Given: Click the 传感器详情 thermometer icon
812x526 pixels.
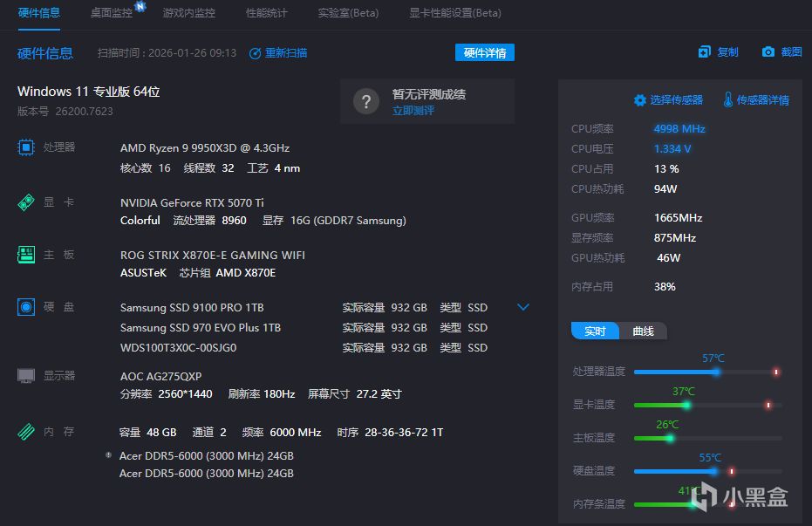Looking at the screenshot, I should tap(728, 99).
